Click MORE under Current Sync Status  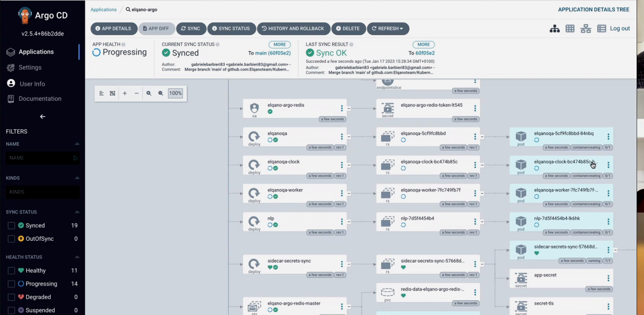(x=280, y=44)
